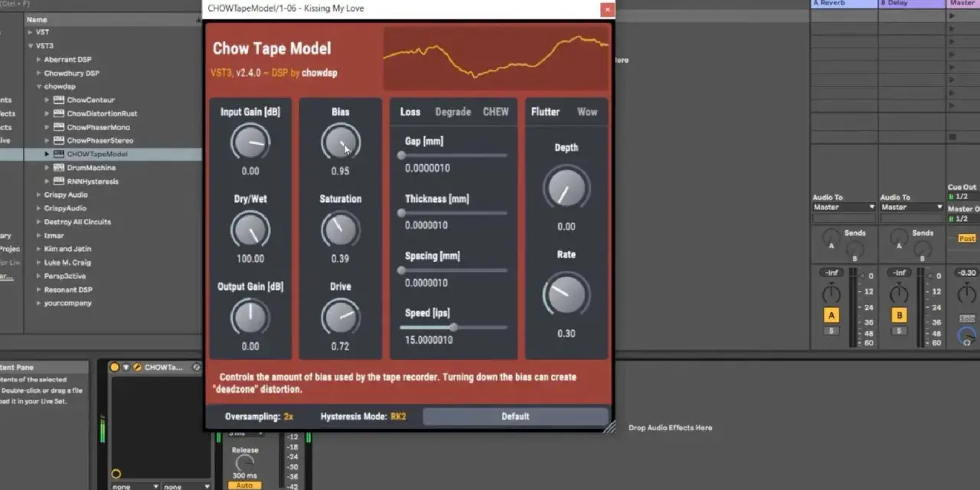
Task: Click the DrumMachine plugin icon
Action: coord(59,168)
